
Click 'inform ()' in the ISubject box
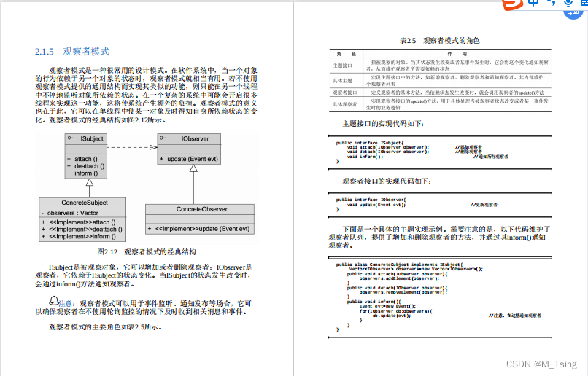[x=86, y=173]
